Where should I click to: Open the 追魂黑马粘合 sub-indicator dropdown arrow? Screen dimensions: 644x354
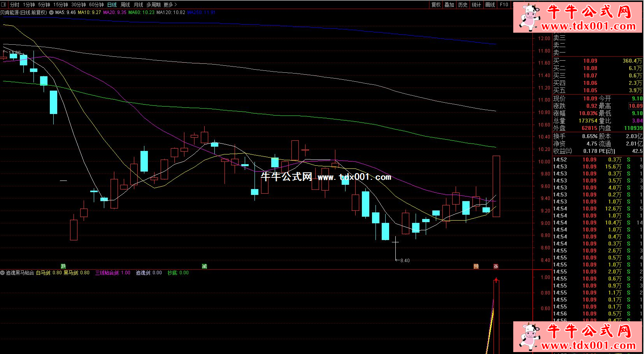tap(3, 273)
